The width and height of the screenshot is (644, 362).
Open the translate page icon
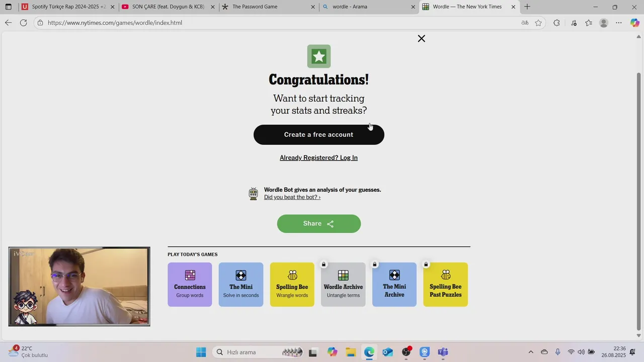click(525, 23)
